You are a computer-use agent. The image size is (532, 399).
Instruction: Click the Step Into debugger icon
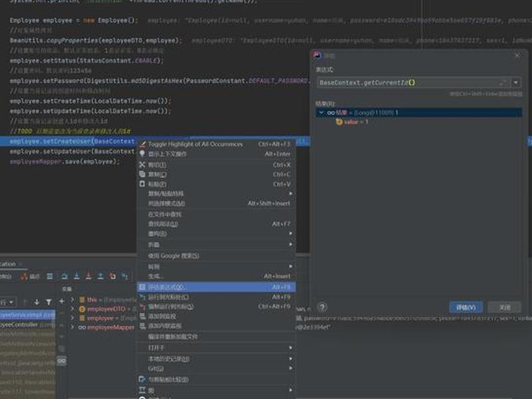coord(76,276)
